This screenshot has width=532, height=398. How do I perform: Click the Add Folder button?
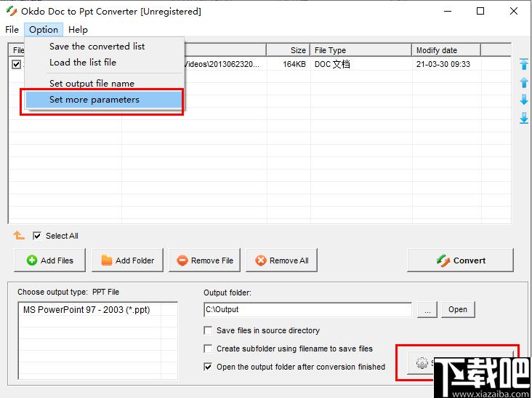click(128, 260)
